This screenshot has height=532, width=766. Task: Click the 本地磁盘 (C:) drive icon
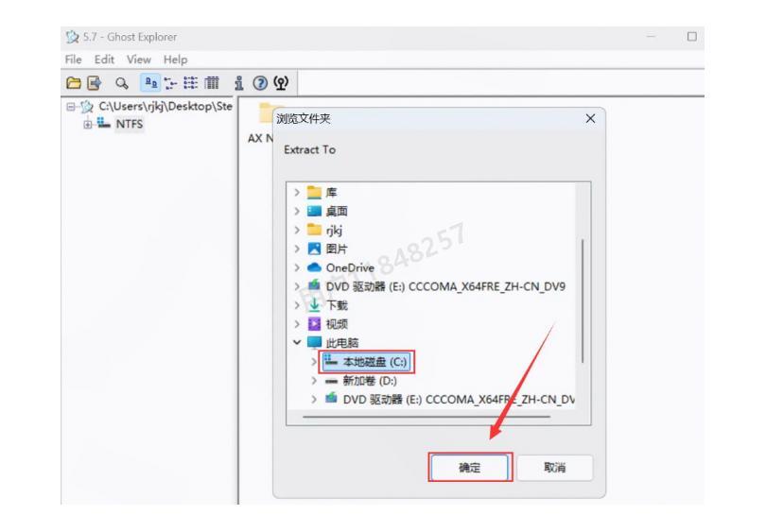[x=331, y=361]
